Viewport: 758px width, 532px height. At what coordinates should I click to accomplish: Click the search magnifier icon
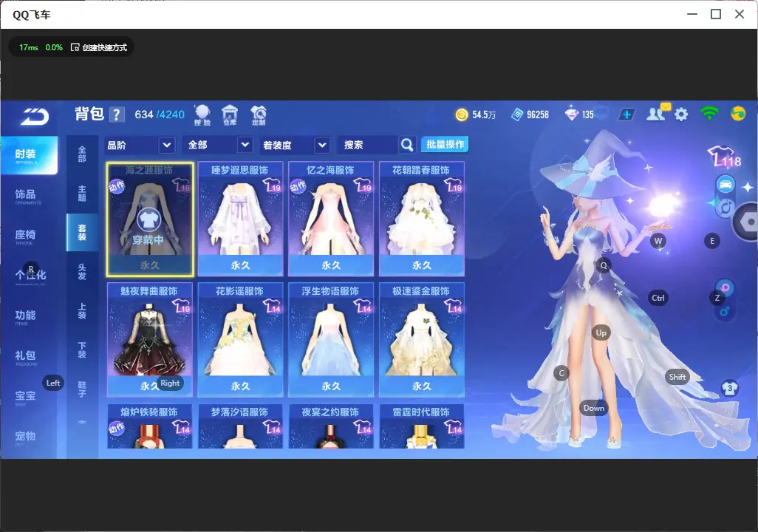pyautogui.click(x=407, y=145)
